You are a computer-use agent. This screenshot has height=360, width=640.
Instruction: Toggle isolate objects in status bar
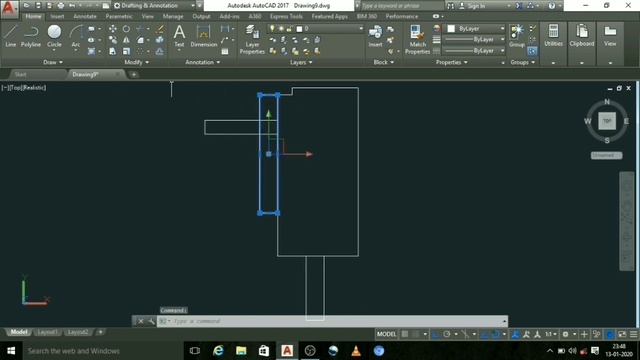(596, 334)
